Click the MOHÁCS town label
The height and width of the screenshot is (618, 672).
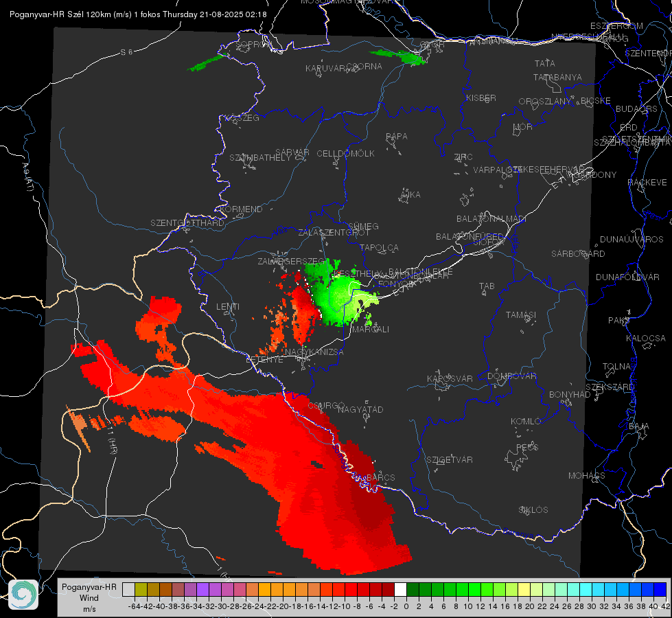pos(586,476)
